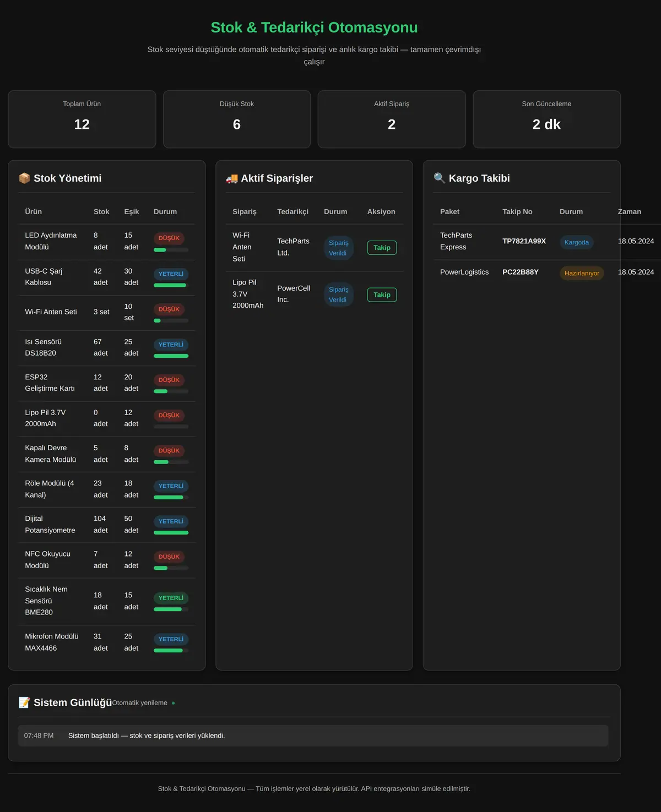Click the Takip No column header
The image size is (661, 812).
point(517,211)
